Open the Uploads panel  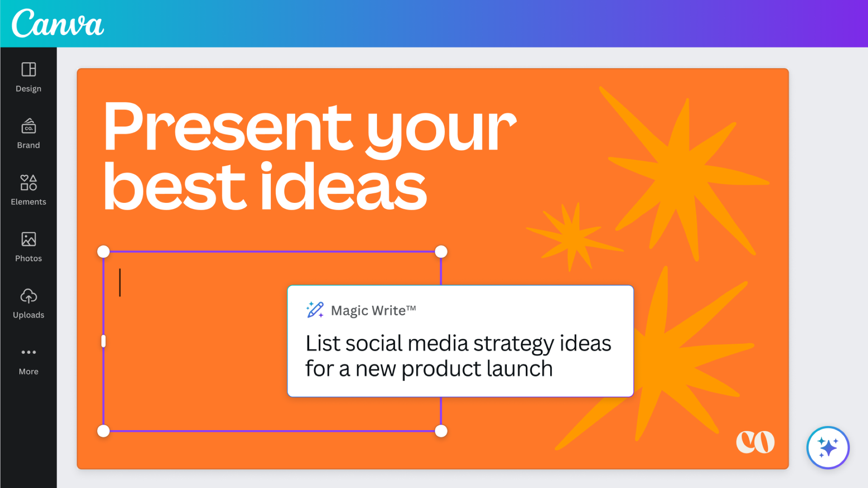point(28,303)
